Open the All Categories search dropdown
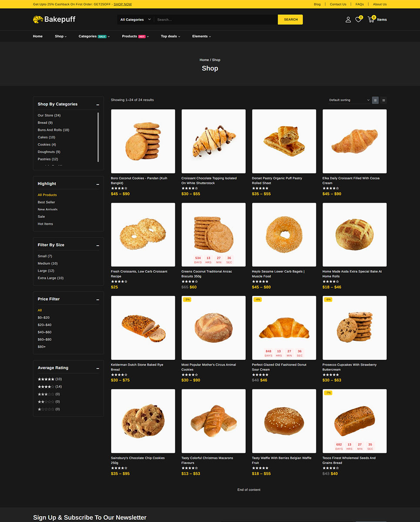The height and width of the screenshot is (522, 420). point(135,20)
